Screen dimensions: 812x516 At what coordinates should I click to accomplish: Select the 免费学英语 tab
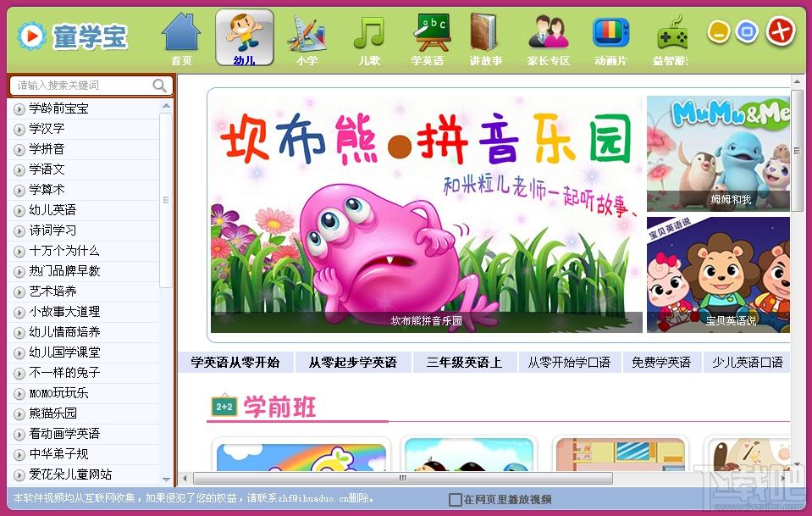(661, 362)
